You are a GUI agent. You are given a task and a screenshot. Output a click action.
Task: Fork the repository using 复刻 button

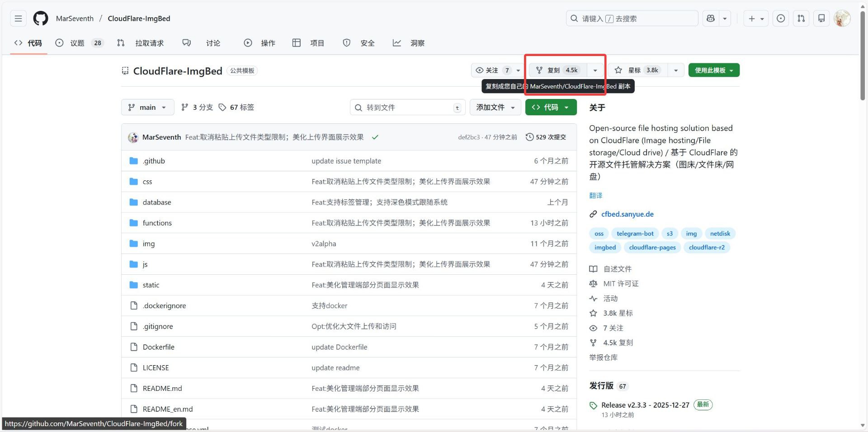[x=557, y=70]
